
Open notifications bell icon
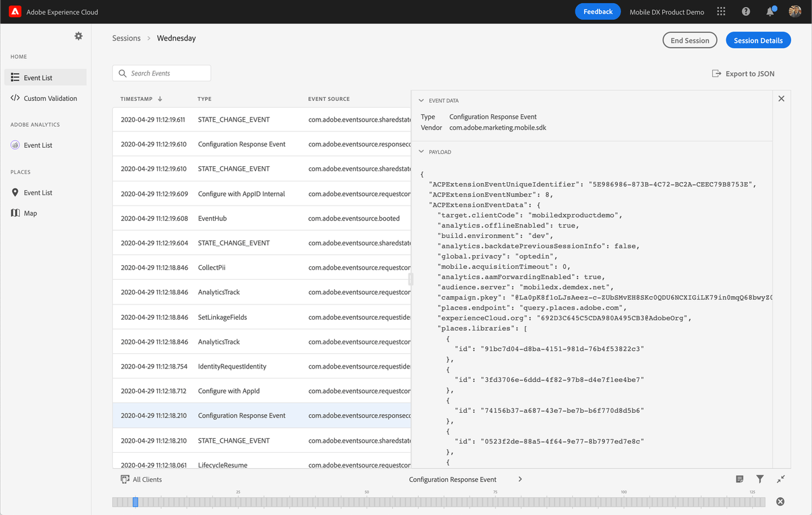tap(770, 11)
